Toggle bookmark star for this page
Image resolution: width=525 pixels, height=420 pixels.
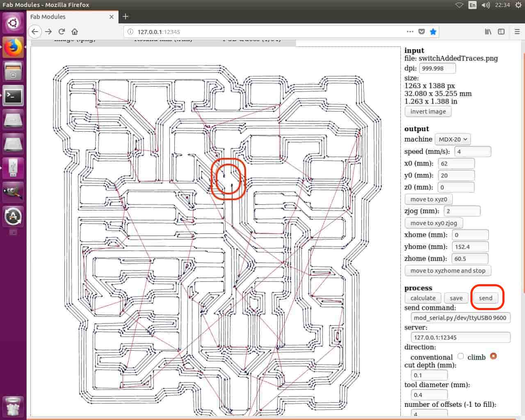pyautogui.click(x=433, y=32)
